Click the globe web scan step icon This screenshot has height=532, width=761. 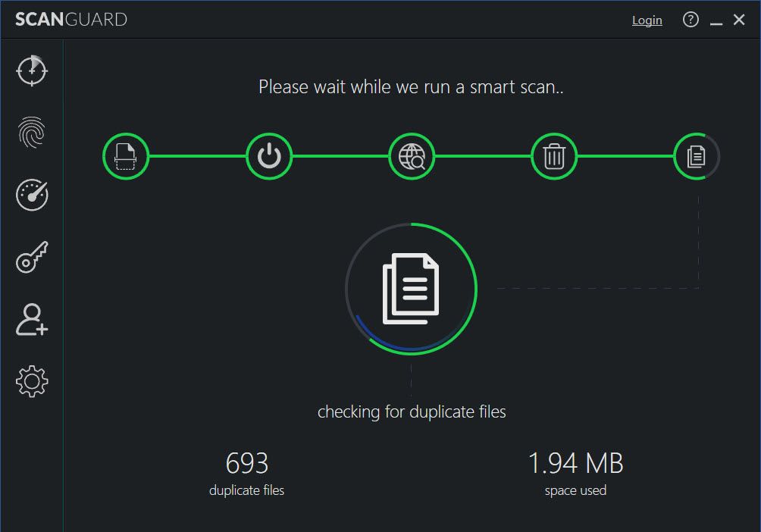[411, 156]
